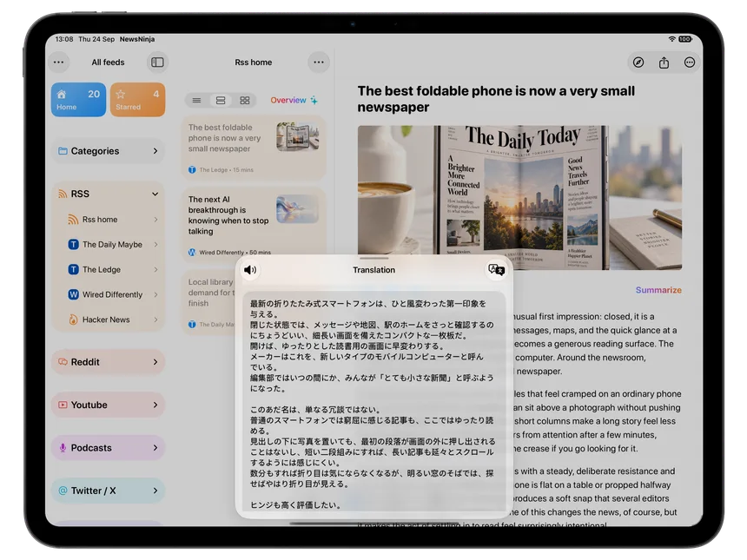
Task: Expand the Reddit section chevron
Action: [x=155, y=362]
